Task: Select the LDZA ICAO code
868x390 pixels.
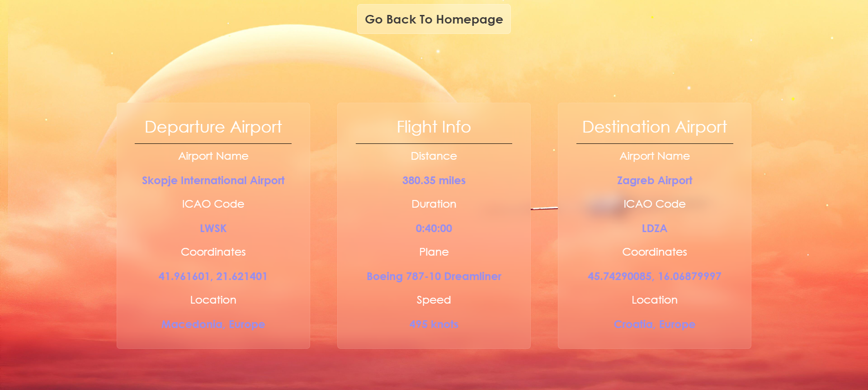Action: 654,228
